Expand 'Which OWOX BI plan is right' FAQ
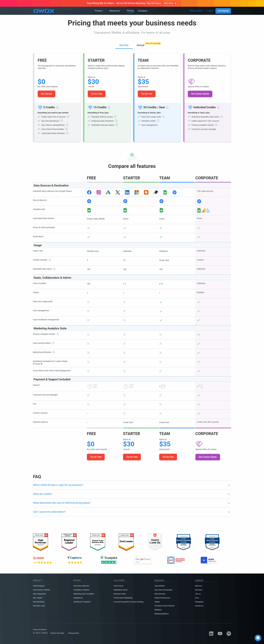 pyautogui.click(x=132, y=485)
